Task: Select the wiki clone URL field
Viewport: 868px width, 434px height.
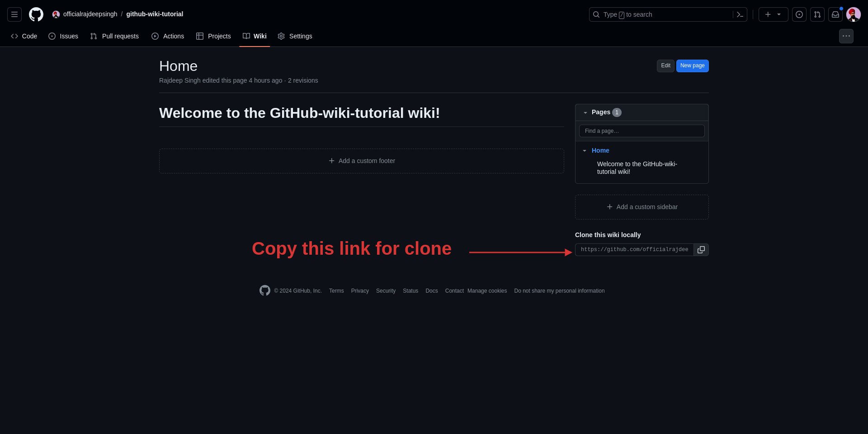Action: click(634, 250)
